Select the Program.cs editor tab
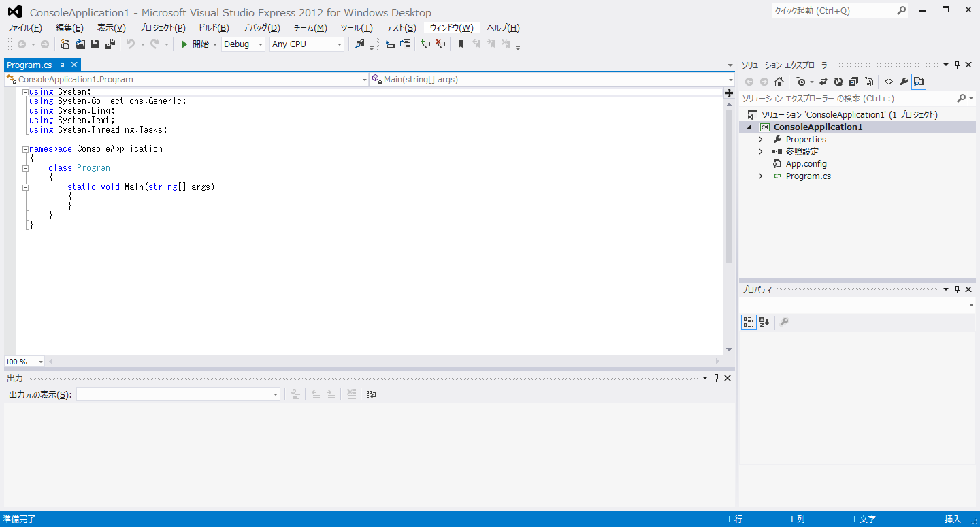The image size is (980, 527). click(29, 65)
